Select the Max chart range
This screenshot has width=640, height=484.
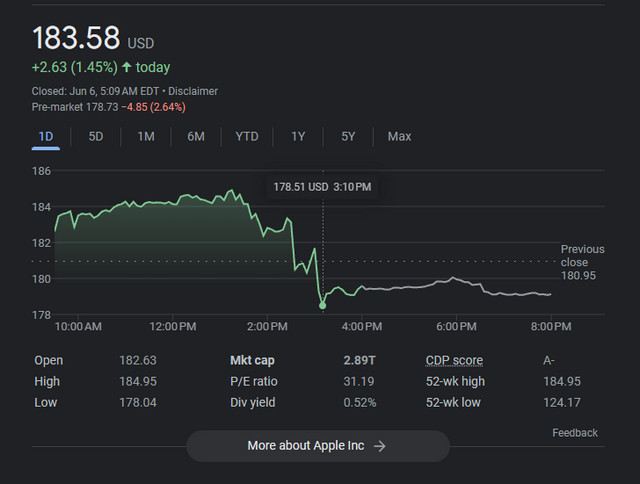pyautogui.click(x=399, y=136)
